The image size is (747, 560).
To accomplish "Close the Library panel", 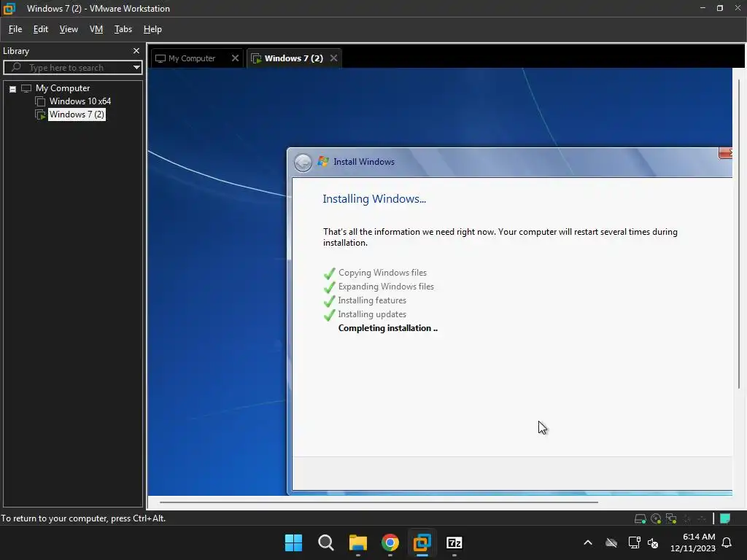I will pos(136,50).
